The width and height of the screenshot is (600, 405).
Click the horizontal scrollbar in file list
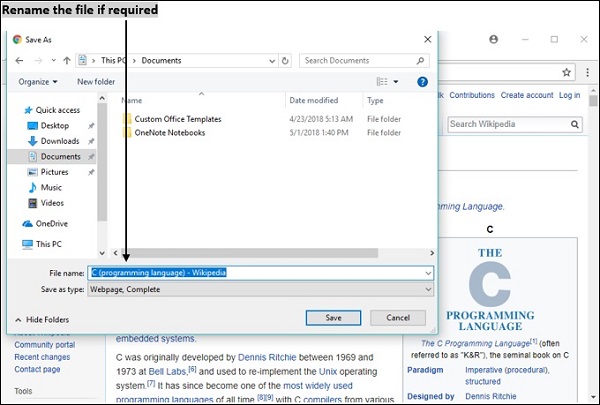(249, 253)
